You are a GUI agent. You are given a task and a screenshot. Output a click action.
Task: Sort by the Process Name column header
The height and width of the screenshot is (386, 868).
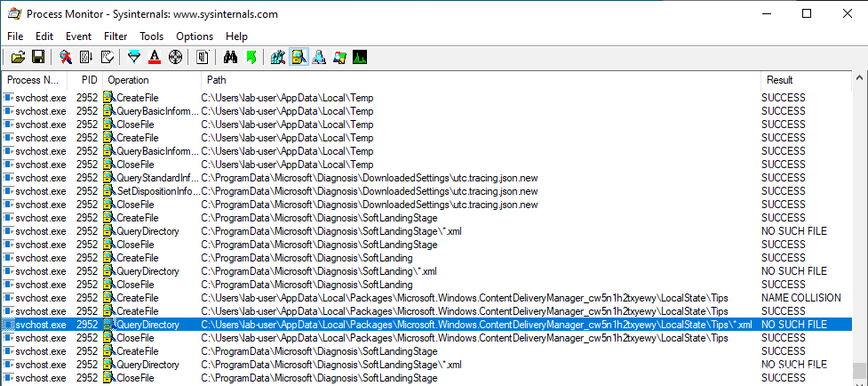(x=35, y=80)
